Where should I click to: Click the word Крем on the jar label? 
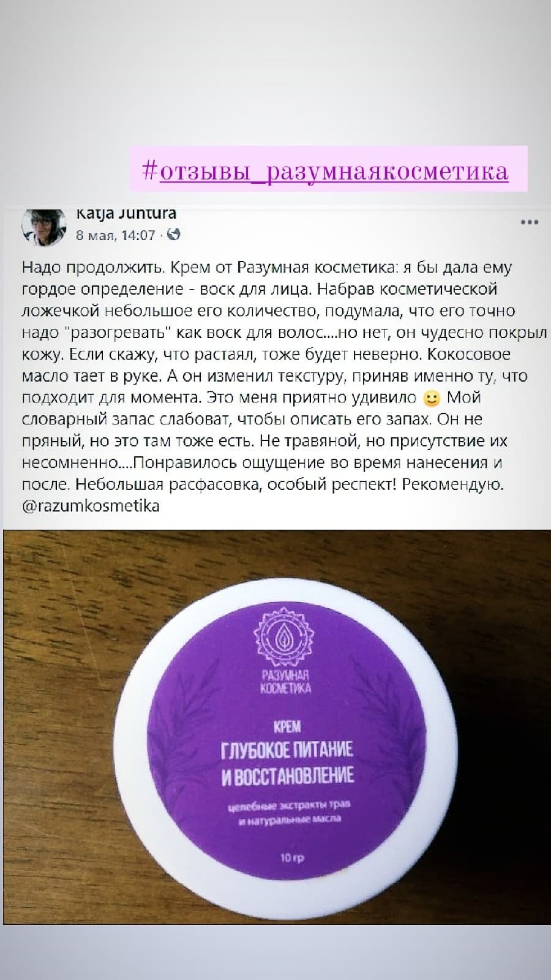click(287, 726)
